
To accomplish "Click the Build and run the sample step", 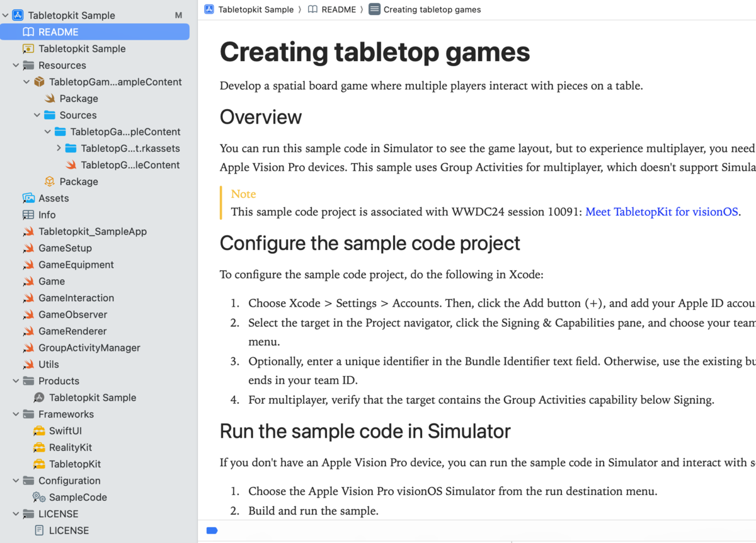I will [x=313, y=510].
